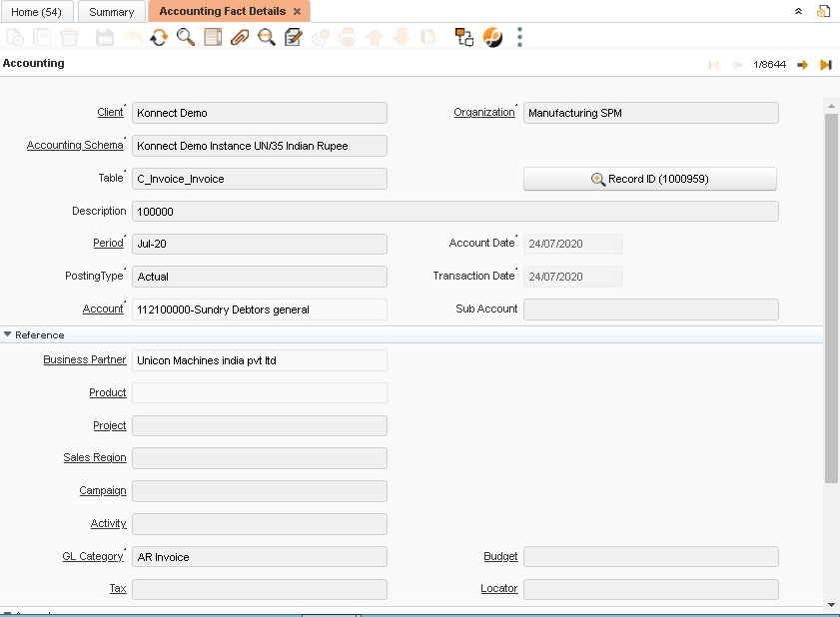Viewport: 840px width, 617px height.
Task: Refresh the record with the circular arrows icon
Action: click(159, 38)
